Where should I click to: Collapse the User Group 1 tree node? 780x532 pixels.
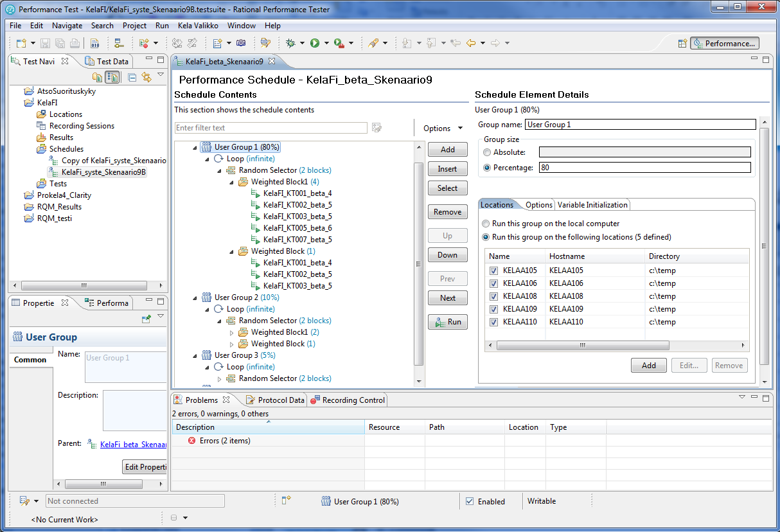tap(195, 148)
